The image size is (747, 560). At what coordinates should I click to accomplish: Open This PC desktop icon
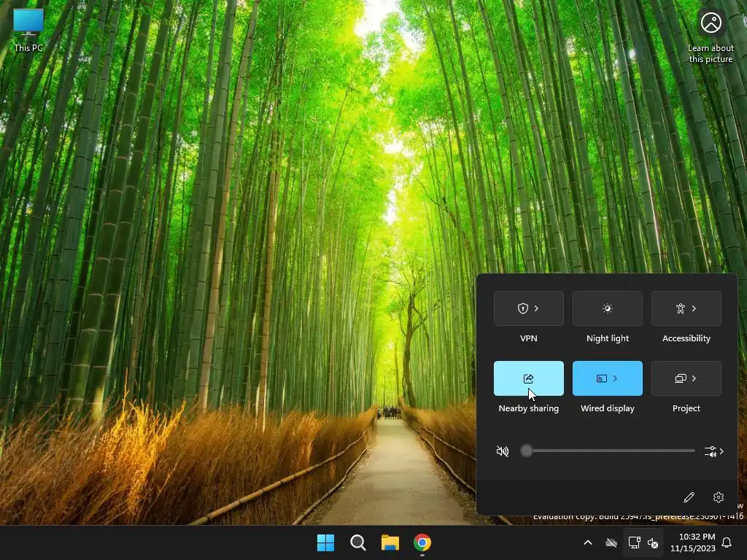point(28,29)
